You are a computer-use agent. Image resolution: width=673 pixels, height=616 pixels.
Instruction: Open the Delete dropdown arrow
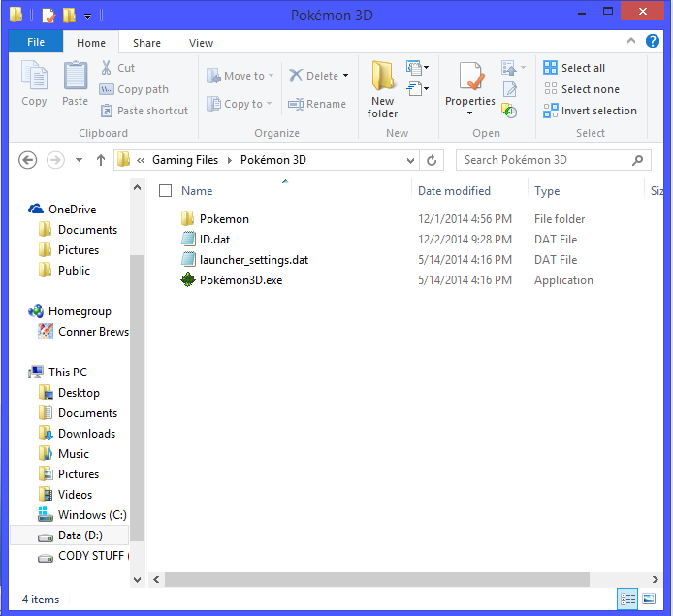click(x=345, y=76)
